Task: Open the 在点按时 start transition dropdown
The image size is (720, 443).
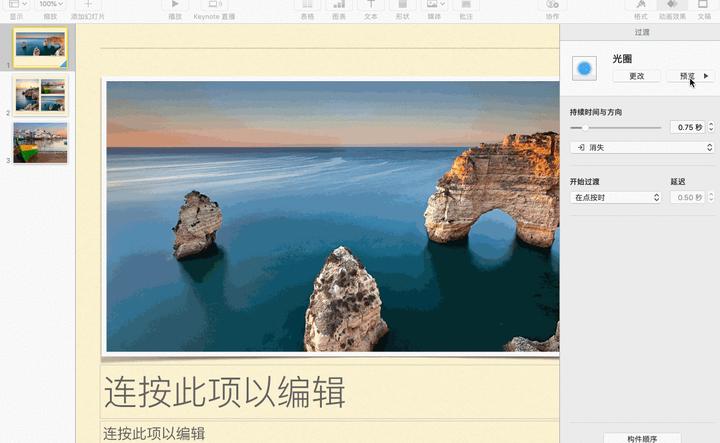Action: point(615,197)
